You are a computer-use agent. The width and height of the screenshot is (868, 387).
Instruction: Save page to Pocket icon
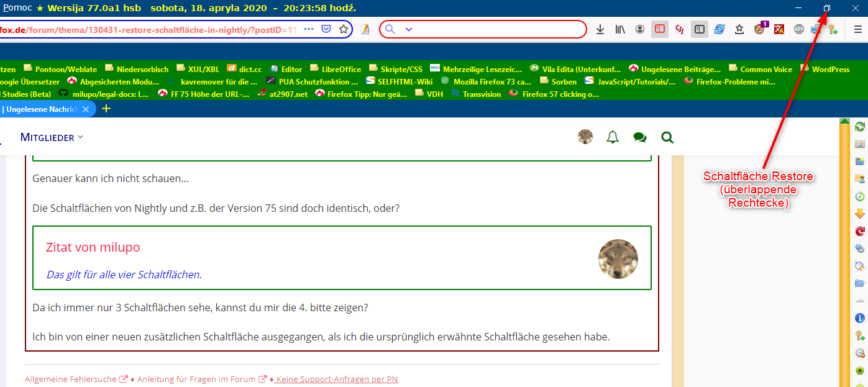[x=326, y=29]
